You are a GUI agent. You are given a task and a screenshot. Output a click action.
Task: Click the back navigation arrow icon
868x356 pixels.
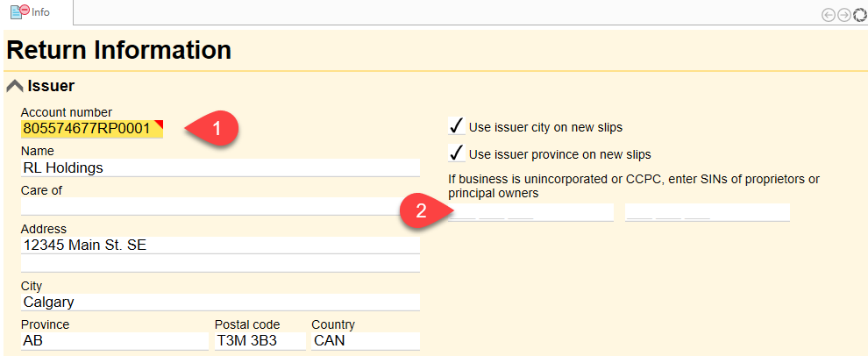(x=829, y=14)
